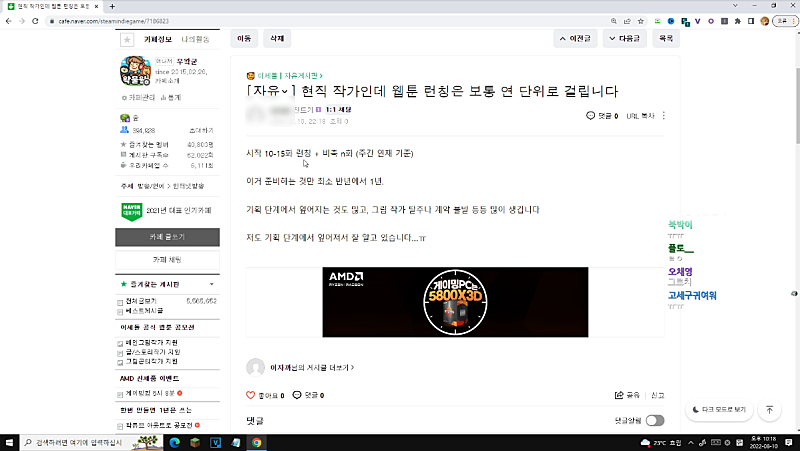The height and width of the screenshot is (451, 800).
Task: Show hidden tray icons chevron in taskbar
Action: coord(691,442)
